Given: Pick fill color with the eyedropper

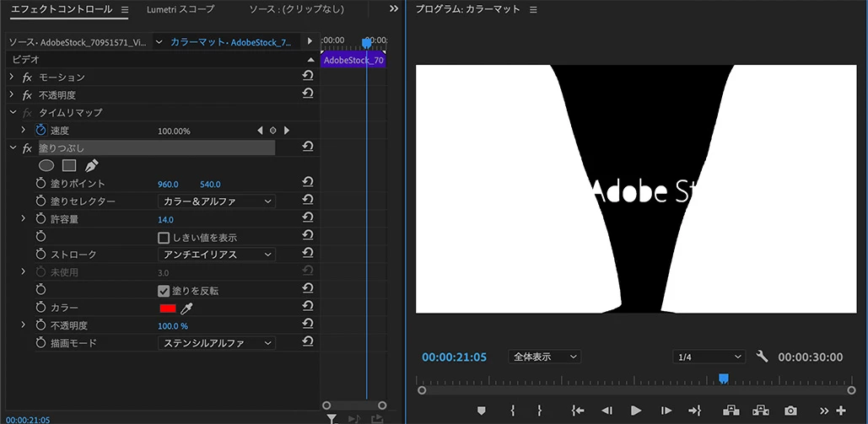Looking at the screenshot, I should point(186,309).
